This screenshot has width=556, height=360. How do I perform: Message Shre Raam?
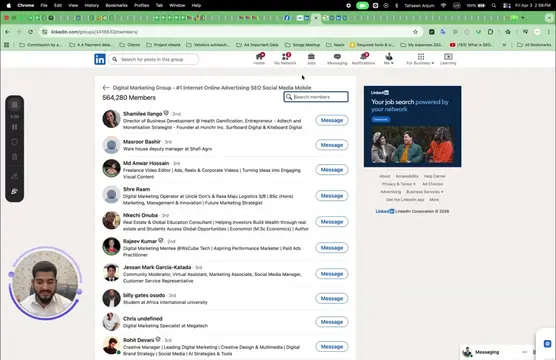[332, 196]
